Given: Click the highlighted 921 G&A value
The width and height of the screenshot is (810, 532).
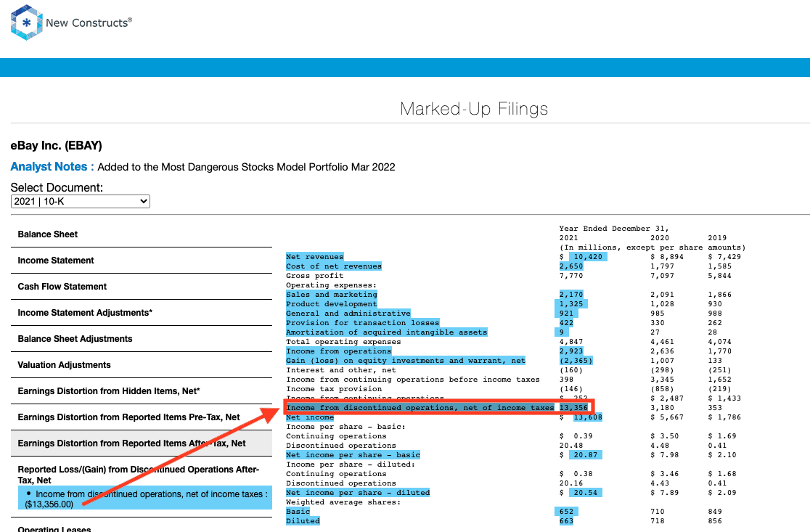Looking at the screenshot, I should click(x=566, y=313).
